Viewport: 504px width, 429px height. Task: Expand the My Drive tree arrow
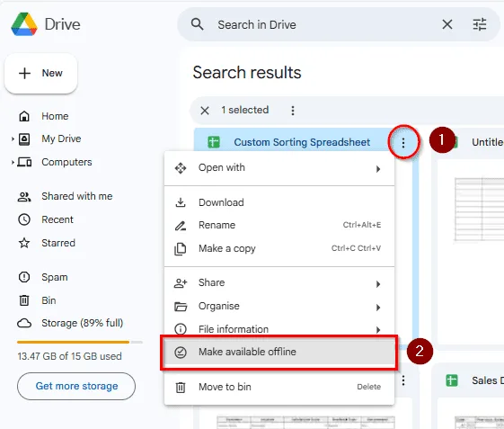tap(13, 139)
